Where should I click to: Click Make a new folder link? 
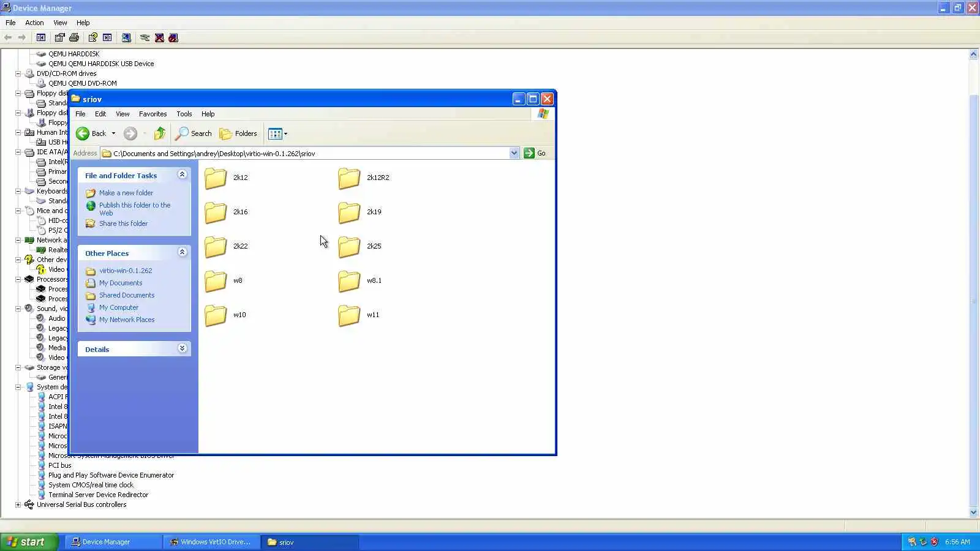[x=126, y=193]
